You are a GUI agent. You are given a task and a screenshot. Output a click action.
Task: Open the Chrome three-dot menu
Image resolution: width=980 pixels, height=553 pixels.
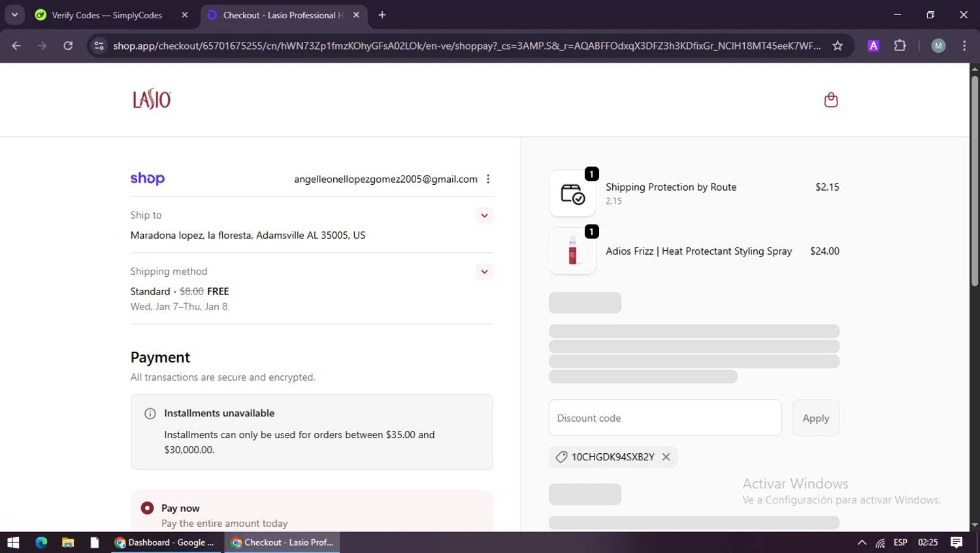964,46
